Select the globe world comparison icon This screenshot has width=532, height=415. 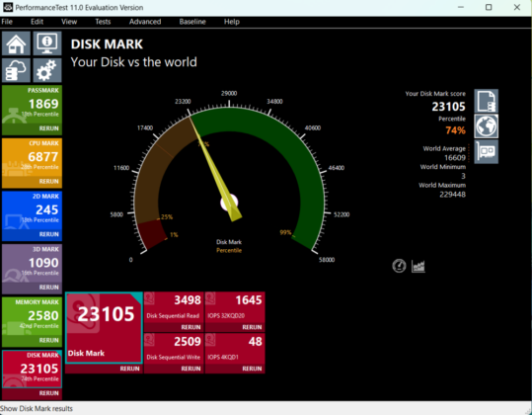[486, 126]
